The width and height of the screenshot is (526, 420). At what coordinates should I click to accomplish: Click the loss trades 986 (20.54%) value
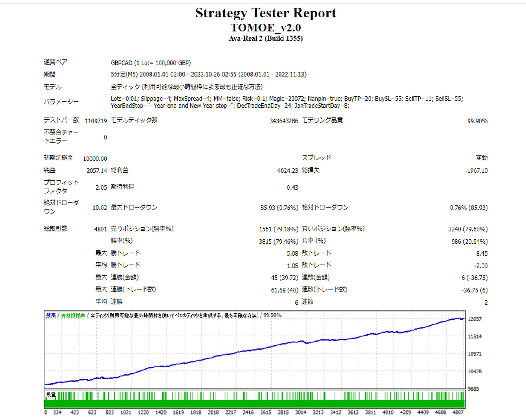tap(469, 242)
